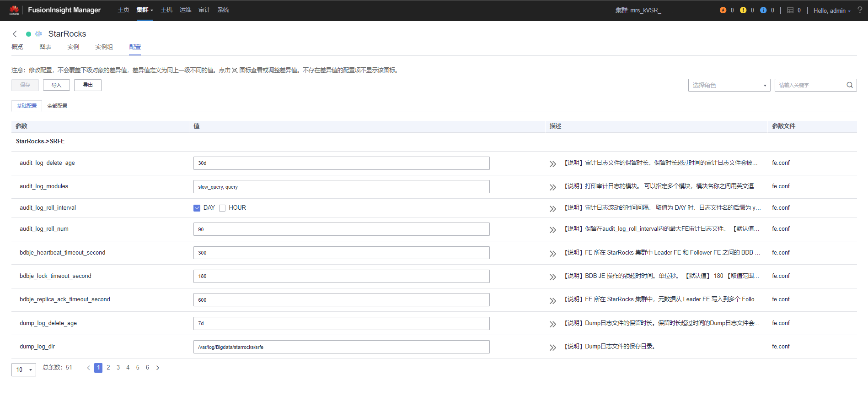The height and width of the screenshot is (413, 868).
Task: Go to page 6
Action: (x=147, y=368)
